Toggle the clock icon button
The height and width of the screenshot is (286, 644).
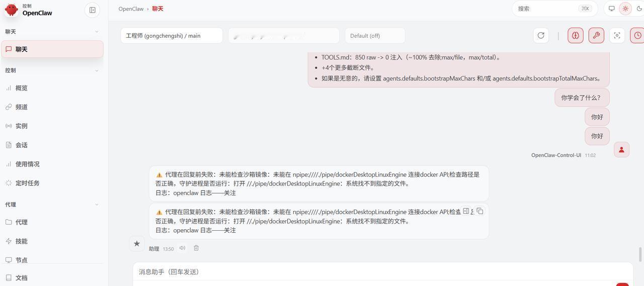(x=637, y=35)
